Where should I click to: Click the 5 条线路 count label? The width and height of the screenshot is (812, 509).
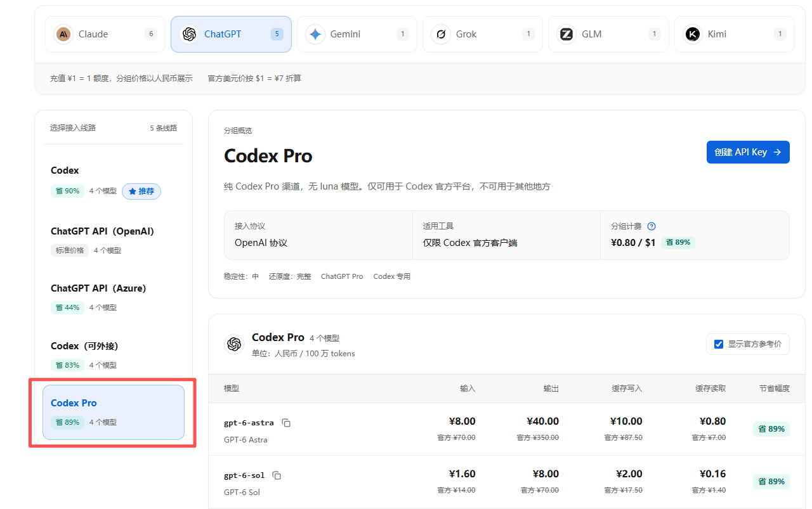tap(164, 128)
